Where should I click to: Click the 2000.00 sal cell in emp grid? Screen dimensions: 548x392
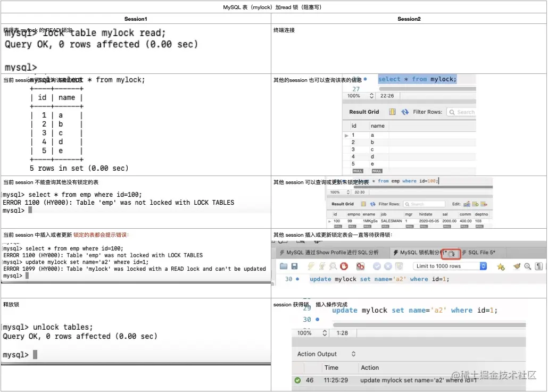click(449, 221)
